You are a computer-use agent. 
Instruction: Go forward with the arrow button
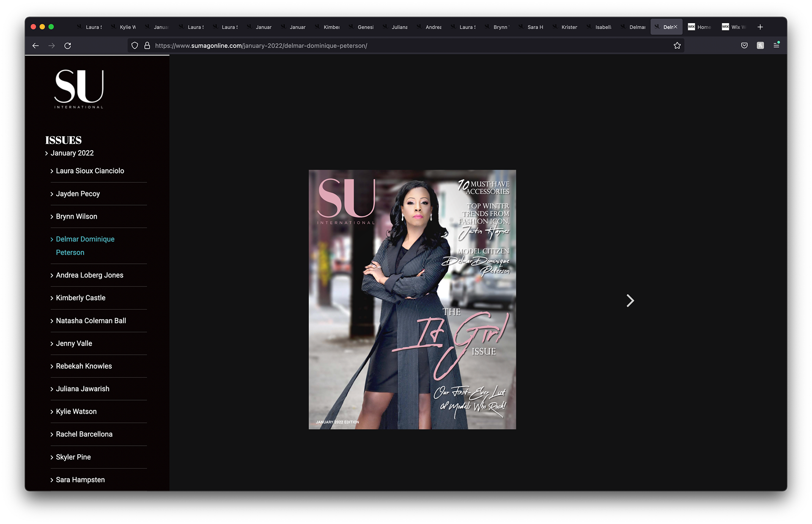(x=52, y=46)
